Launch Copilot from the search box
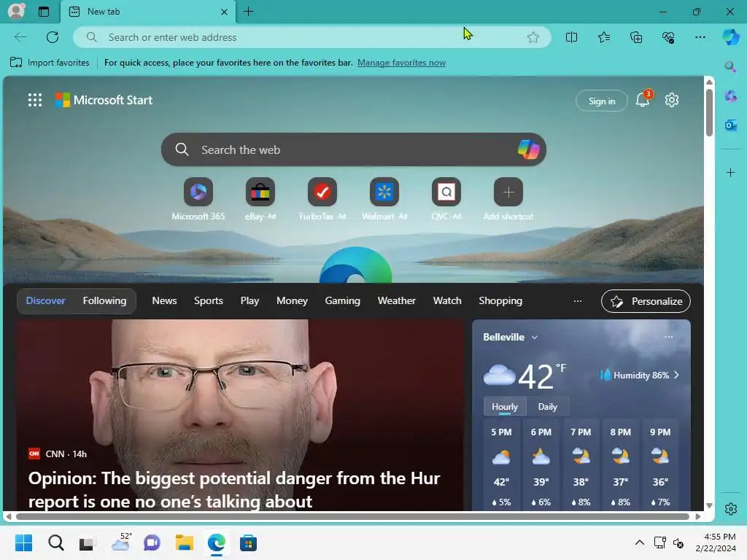This screenshot has height=560, width=747. pos(528,149)
